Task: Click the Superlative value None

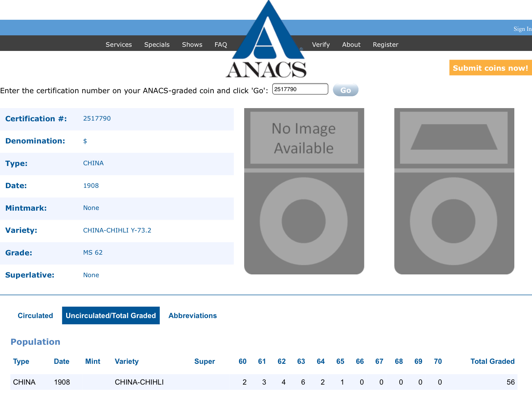Action: 91,275
